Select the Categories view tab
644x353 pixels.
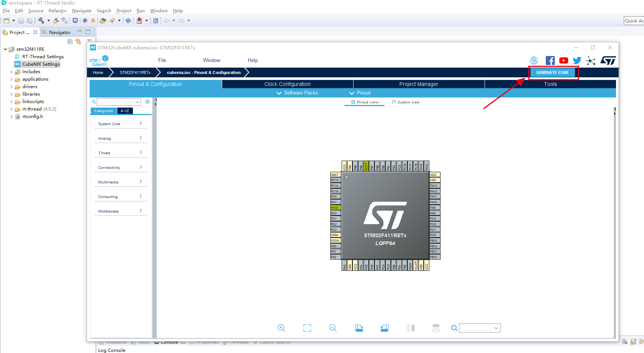coord(103,111)
